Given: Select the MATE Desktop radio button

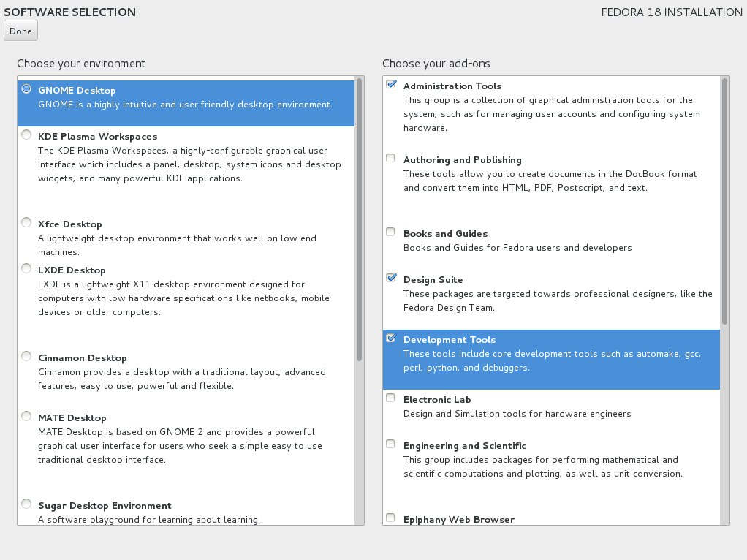Looking at the screenshot, I should tap(26, 417).
